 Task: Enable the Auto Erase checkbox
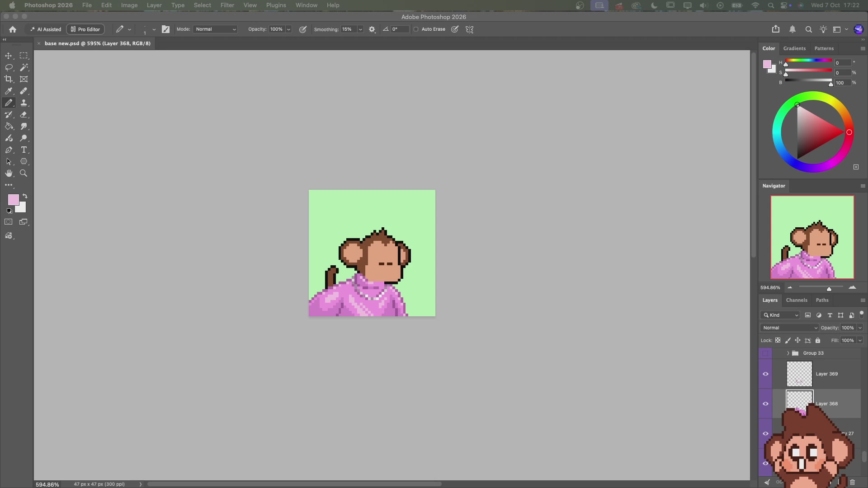click(416, 29)
